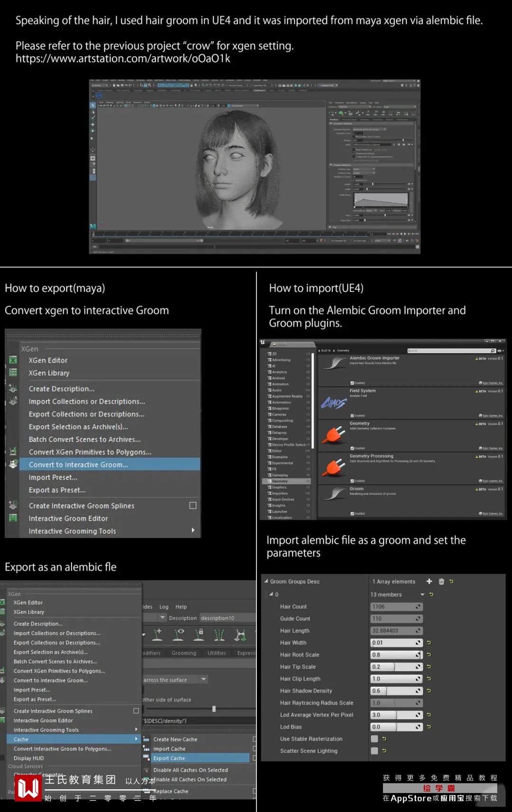
Task: Choose Disable All Caches On Selected
Action: pos(191,770)
